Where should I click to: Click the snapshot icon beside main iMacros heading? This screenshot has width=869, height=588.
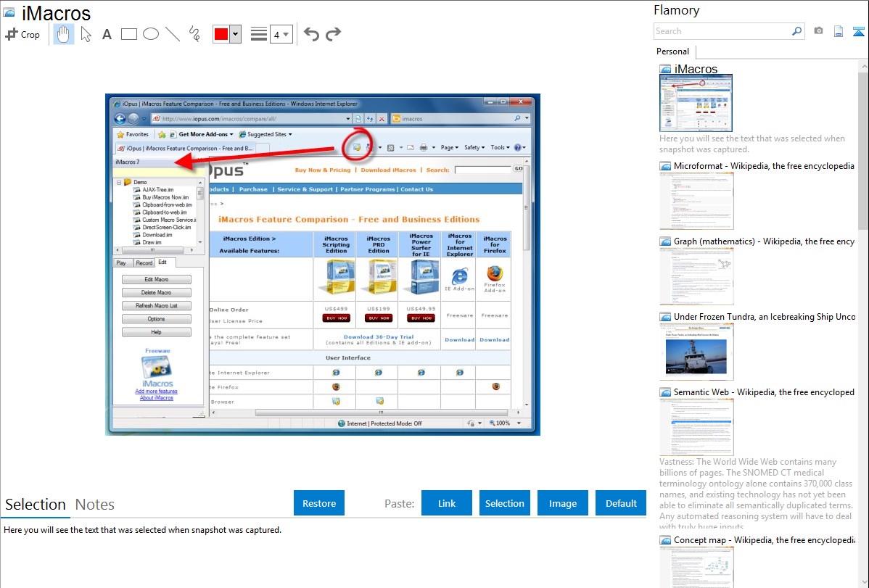9,12
